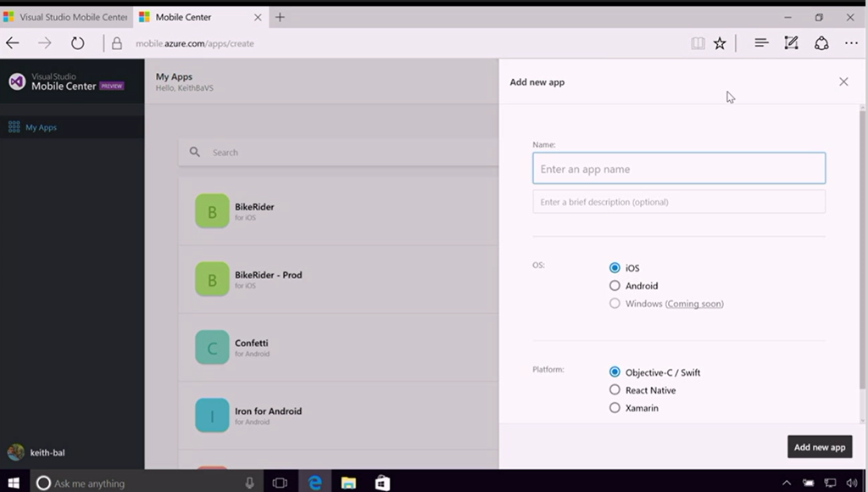The image size is (868, 492).
Task: Choose the Xamarin platform option
Action: click(615, 408)
